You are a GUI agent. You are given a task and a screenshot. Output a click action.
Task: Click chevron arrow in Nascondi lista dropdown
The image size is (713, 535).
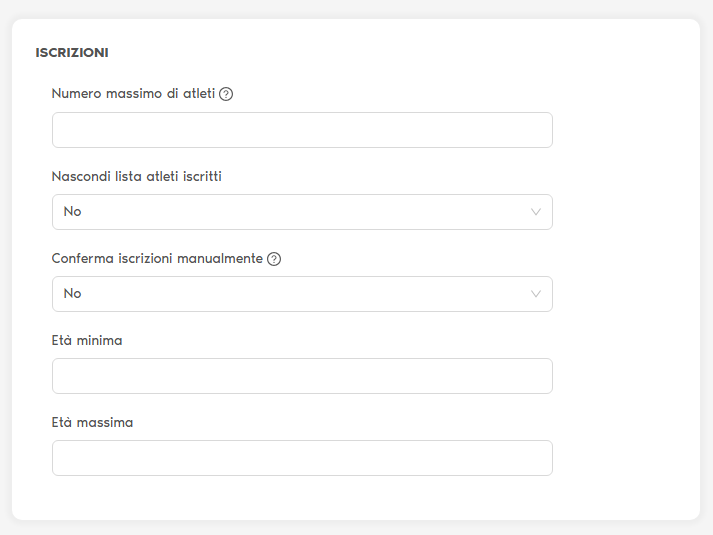[x=536, y=212]
